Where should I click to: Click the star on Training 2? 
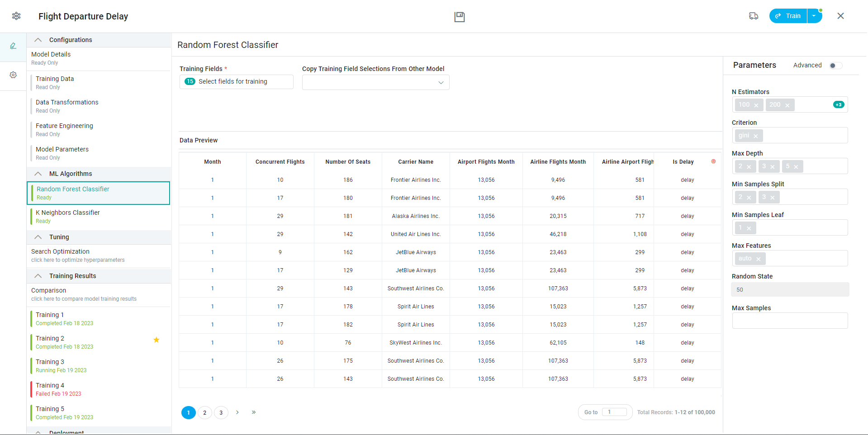(156, 340)
